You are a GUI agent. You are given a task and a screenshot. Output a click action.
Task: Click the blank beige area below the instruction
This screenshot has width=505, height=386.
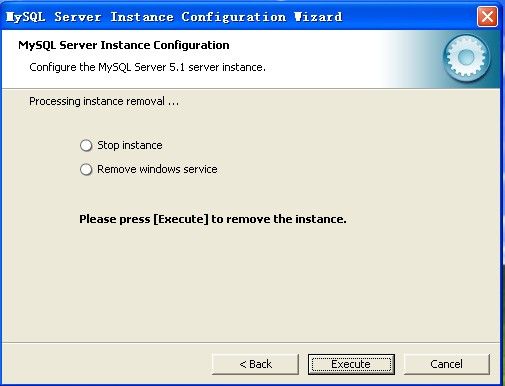[x=250, y=283]
